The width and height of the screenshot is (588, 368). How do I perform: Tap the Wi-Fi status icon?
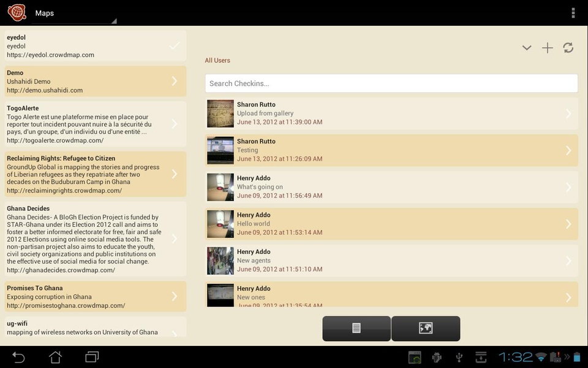(x=541, y=357)
